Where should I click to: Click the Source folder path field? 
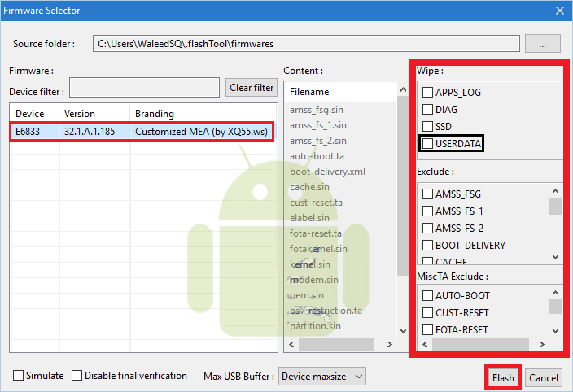[306, 44]
